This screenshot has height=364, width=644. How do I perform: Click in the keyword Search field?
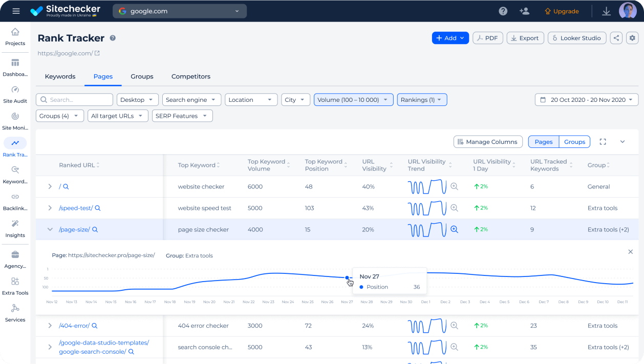pyautogui.click(x=74, y=100)
